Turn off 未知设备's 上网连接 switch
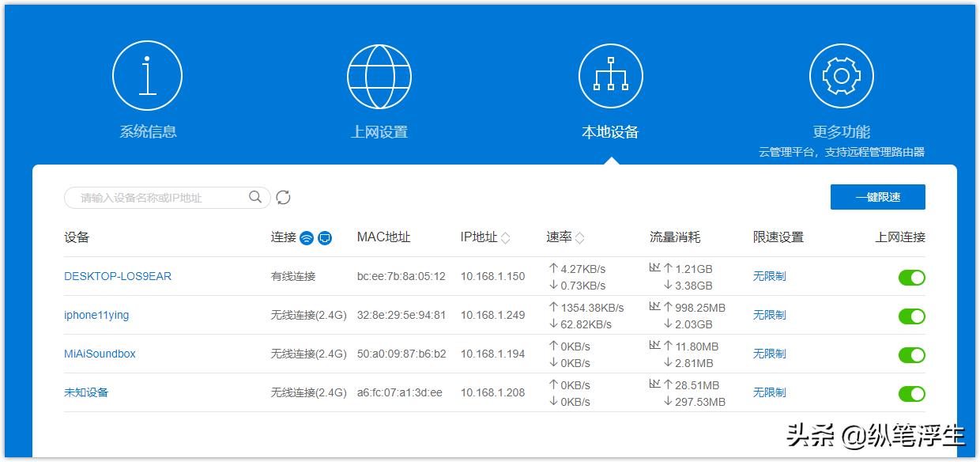 pyautogui.click(x=912, y=392)
